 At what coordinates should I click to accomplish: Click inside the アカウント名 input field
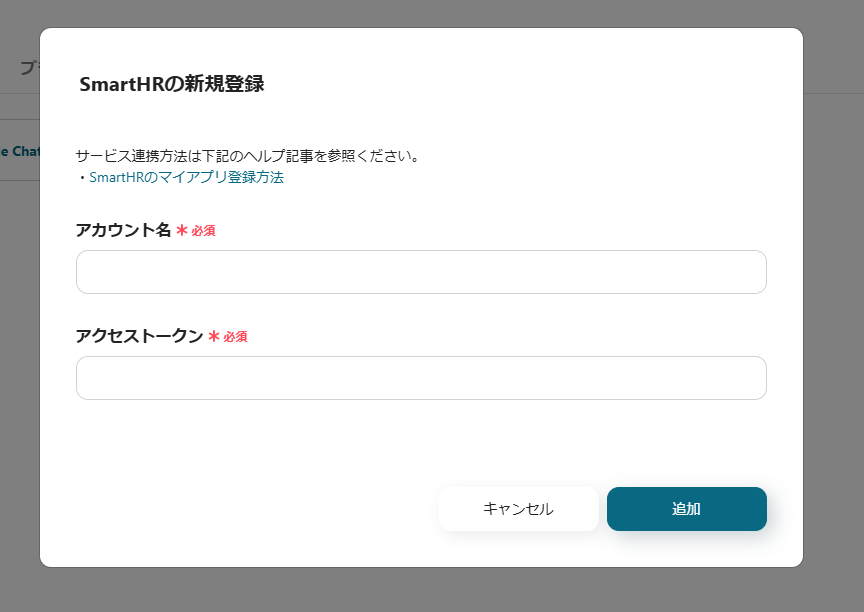[420, 271]
